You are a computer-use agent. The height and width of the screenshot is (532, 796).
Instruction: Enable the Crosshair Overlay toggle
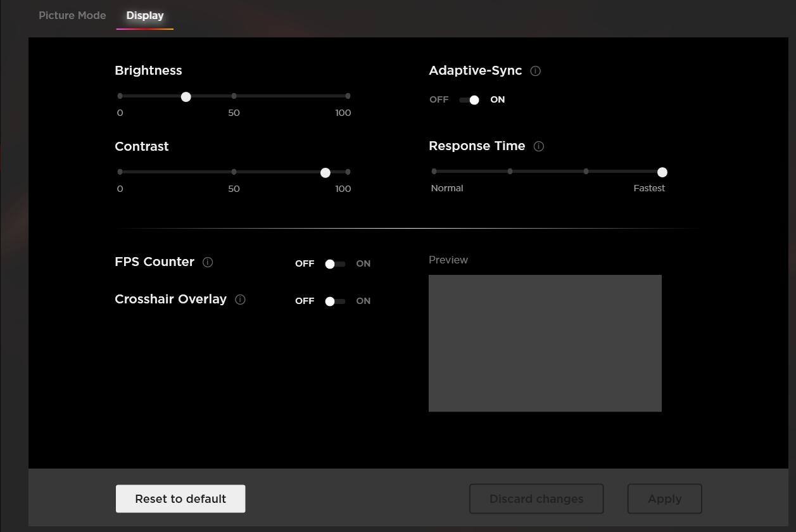coord(335,301)
